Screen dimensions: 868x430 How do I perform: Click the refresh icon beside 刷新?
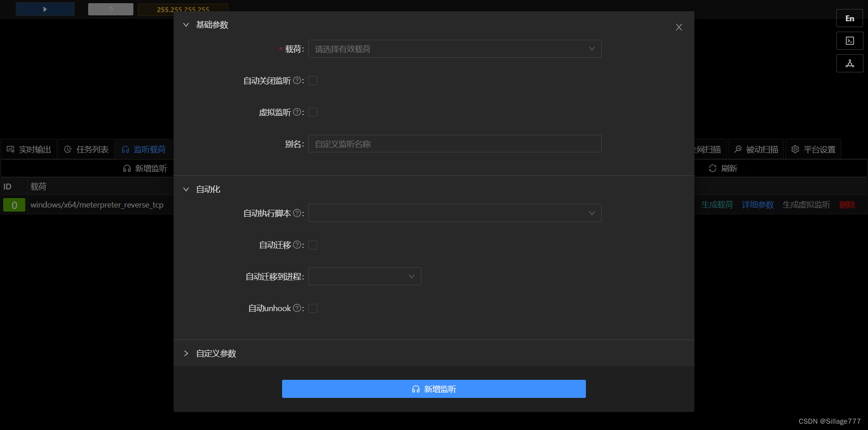[713, 168]
